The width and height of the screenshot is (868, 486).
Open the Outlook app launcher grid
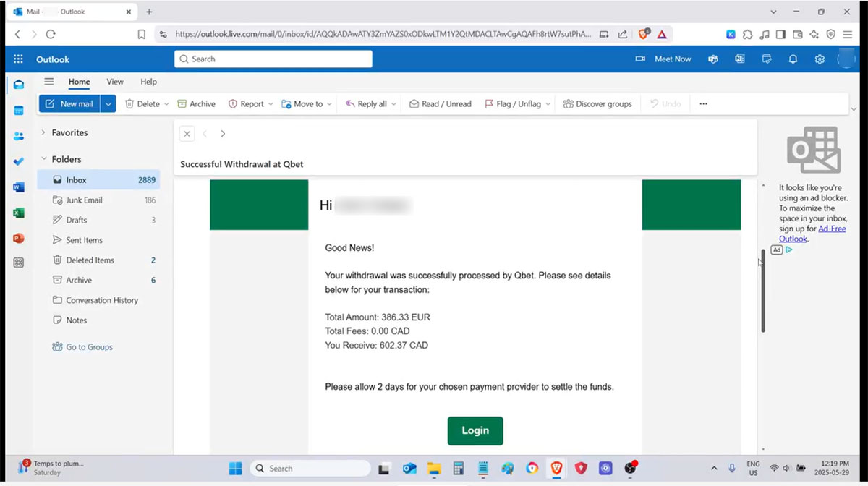(x=18, y=59)
